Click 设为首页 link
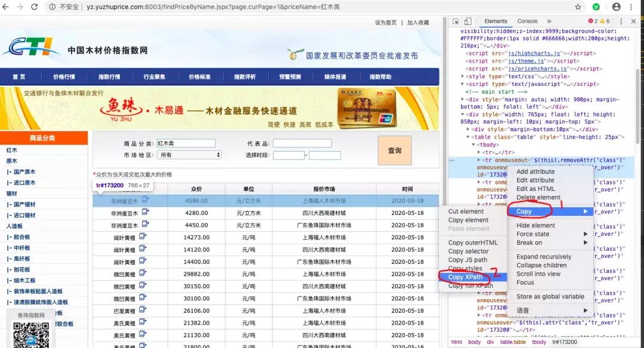The height and width of the screenshot is (348, 644). [x=386, y=23]
